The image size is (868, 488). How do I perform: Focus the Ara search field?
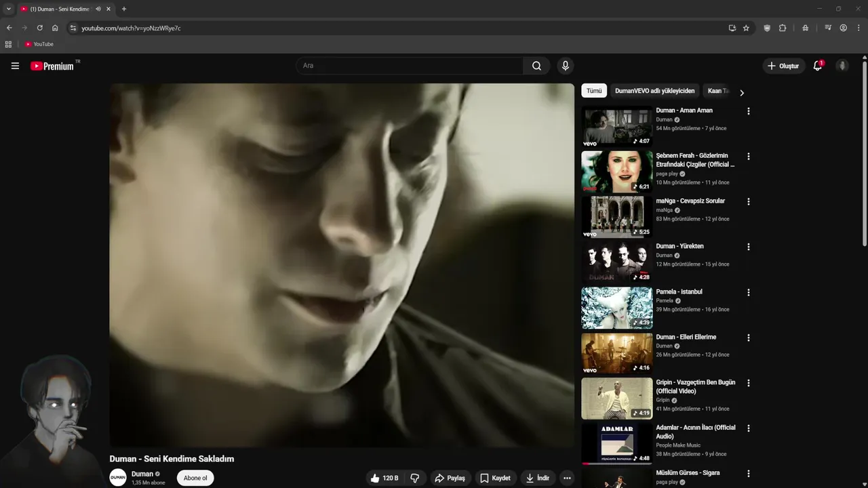pos(410,66)
